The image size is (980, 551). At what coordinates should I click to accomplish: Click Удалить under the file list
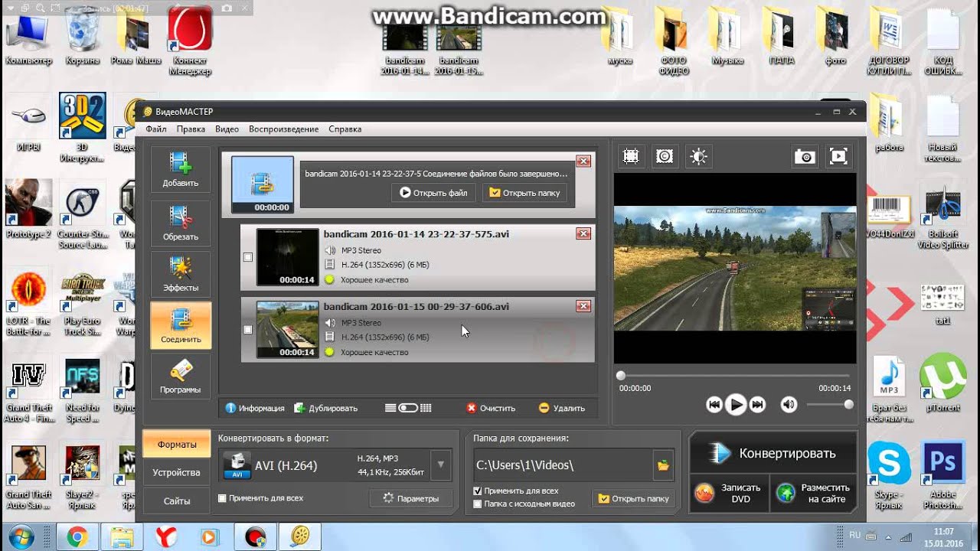pyautogui.click(x=561, y=408)
